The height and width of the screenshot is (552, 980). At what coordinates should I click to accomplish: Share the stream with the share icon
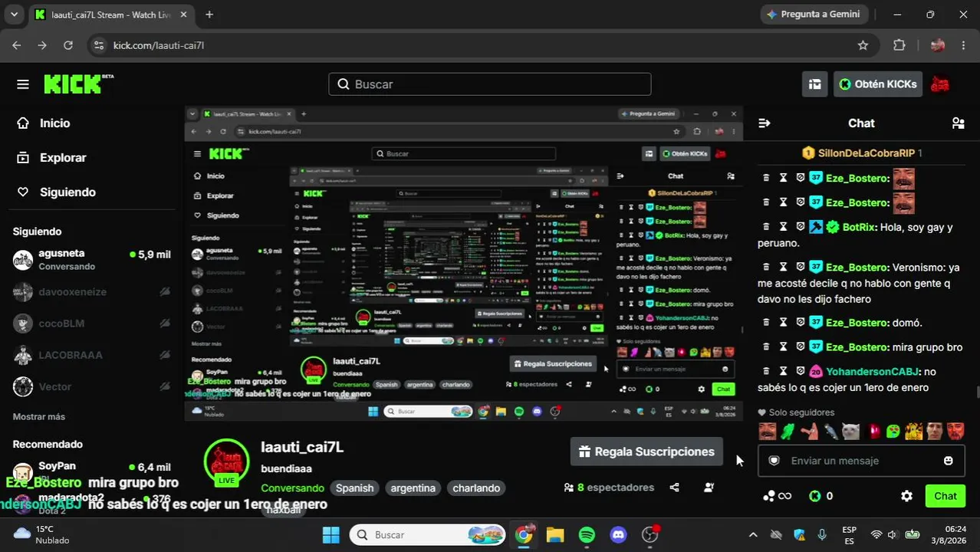(674, 488)
